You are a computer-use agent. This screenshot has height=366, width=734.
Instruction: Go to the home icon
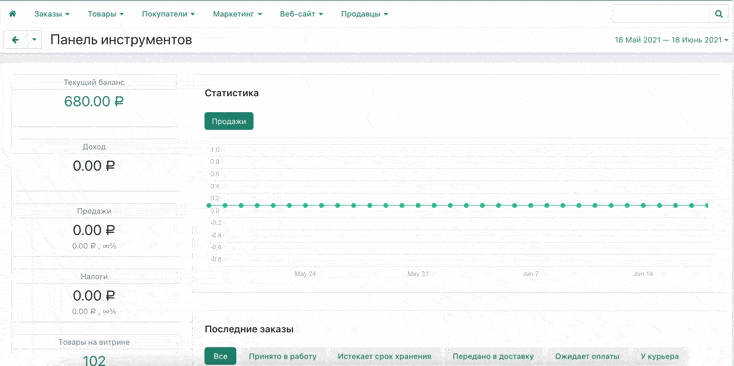(13, 14)
